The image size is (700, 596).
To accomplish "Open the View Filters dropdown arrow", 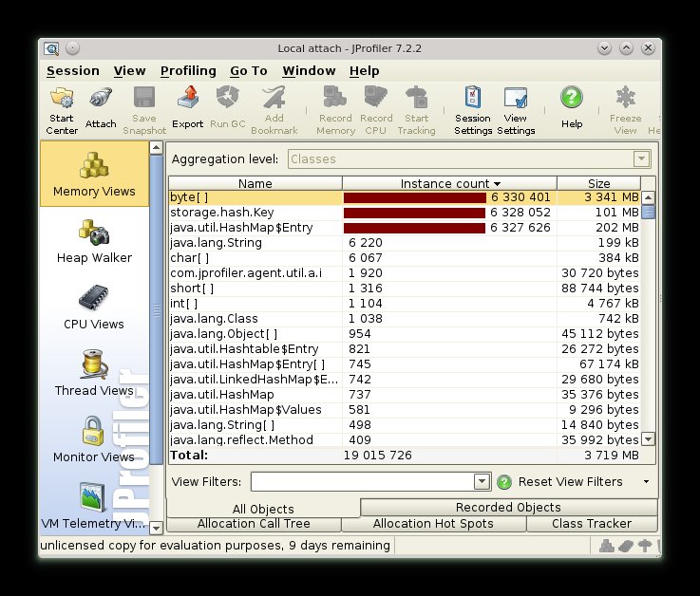I will tap(482, 482).
